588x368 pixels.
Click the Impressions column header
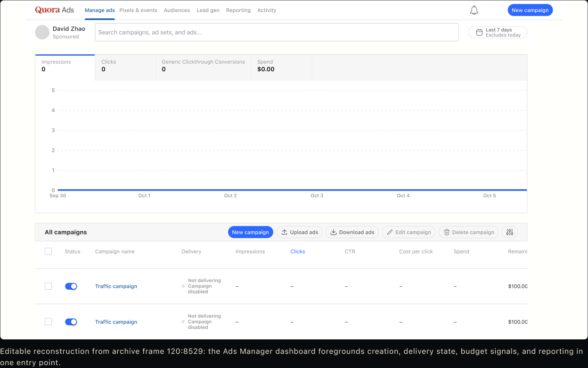[x=250, y=251]
